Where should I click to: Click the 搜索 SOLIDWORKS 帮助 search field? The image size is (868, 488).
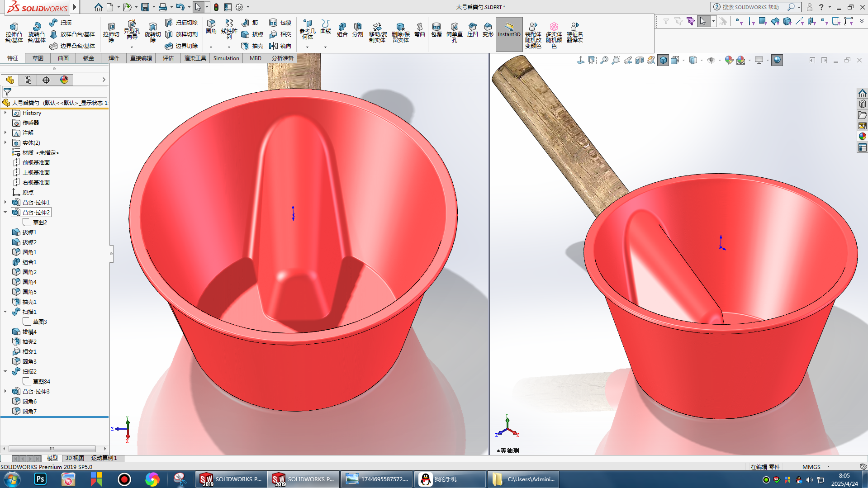point(751,7)
